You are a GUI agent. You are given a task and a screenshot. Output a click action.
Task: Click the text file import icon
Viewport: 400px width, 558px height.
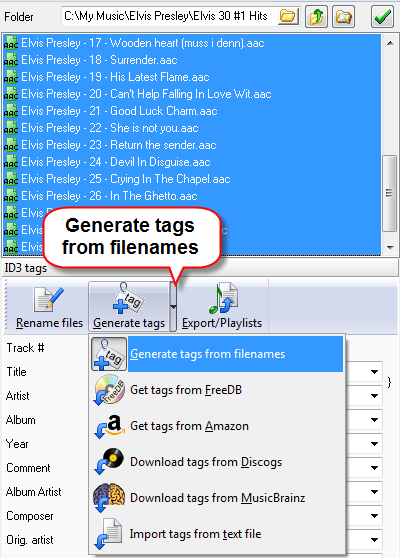pyautogui.click(x=109, y=534)
